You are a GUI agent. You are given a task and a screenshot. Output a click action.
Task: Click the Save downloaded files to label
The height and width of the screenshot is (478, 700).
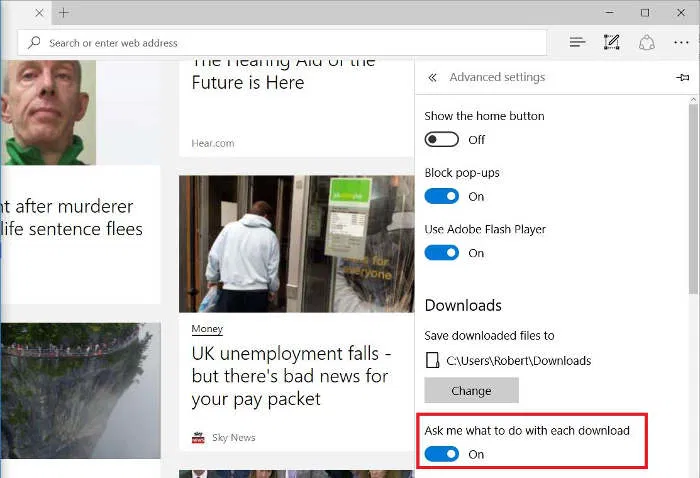[489, 335]
